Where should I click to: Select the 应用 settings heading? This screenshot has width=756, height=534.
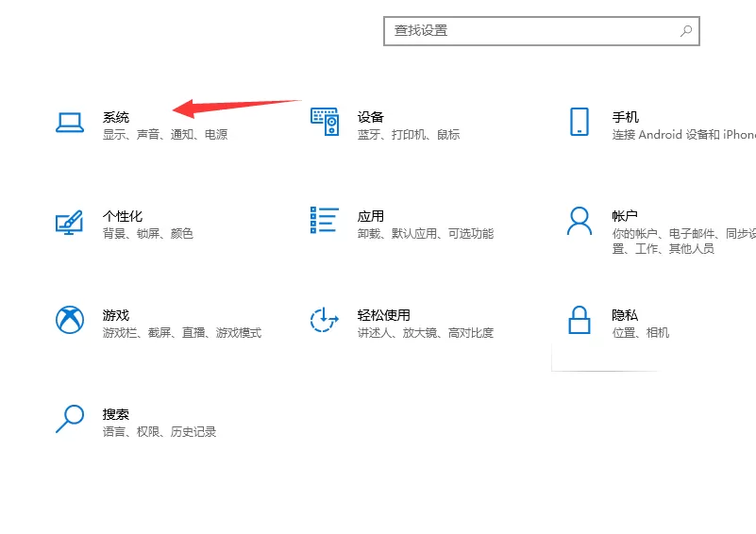tap(370, 216)
